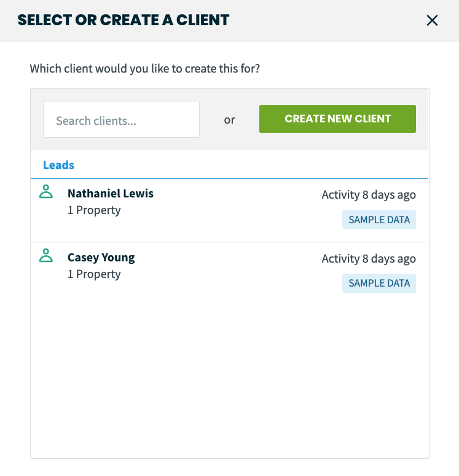The height and width of the screenshot is (476, 459).
Task: Click the Search clients input field
Action: coord(121,119)
